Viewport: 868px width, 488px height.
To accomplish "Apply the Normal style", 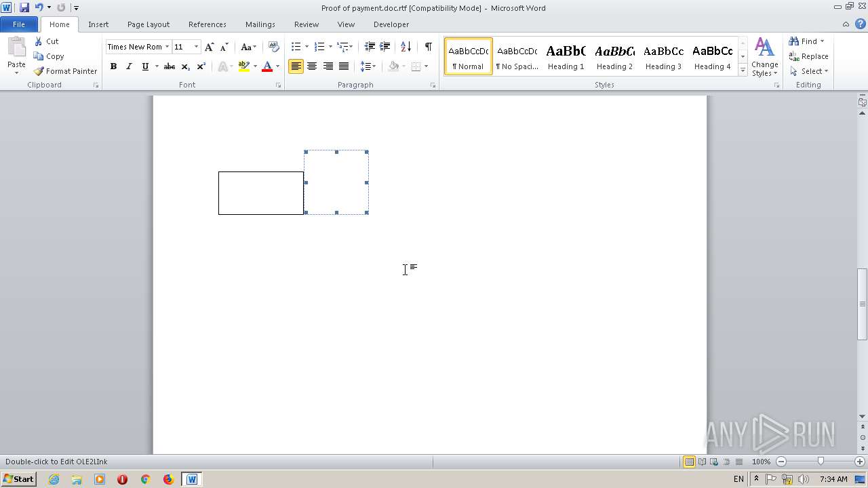I will tap(468, 56).
